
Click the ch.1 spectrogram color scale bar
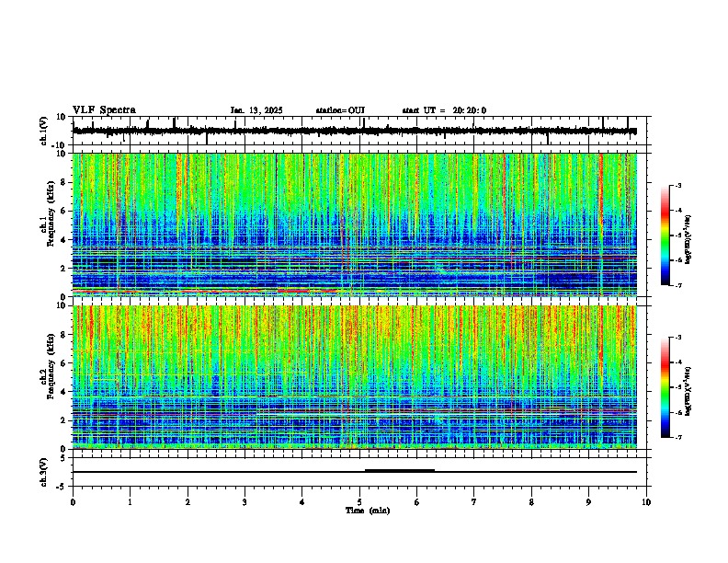[665, 236]
